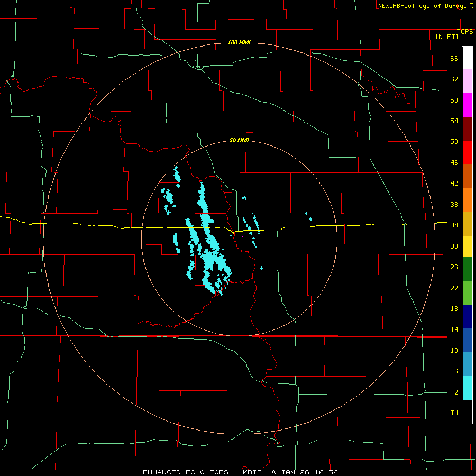Select the dark green legend swatch
Viewport: 476px width, 476px height.
coord(467,269)
